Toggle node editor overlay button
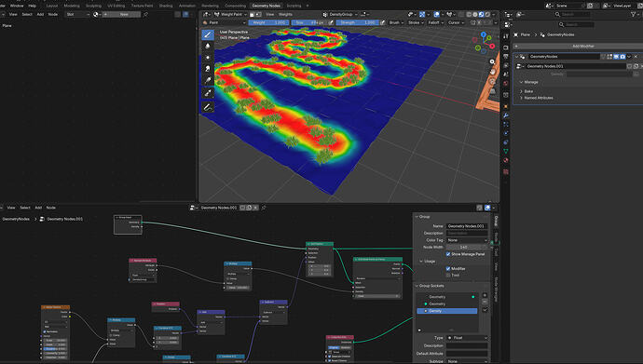The height and width of the screenshot is (364, 643). [x=487, y=208]
